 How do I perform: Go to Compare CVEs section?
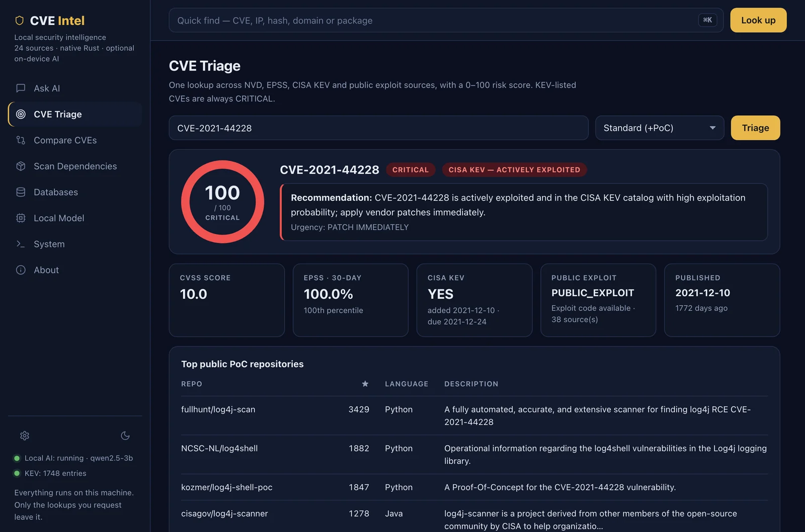coord(75,140)
